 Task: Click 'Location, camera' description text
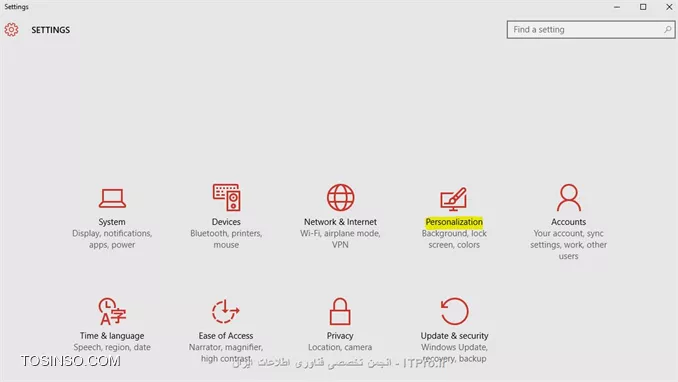coord(340,347)
